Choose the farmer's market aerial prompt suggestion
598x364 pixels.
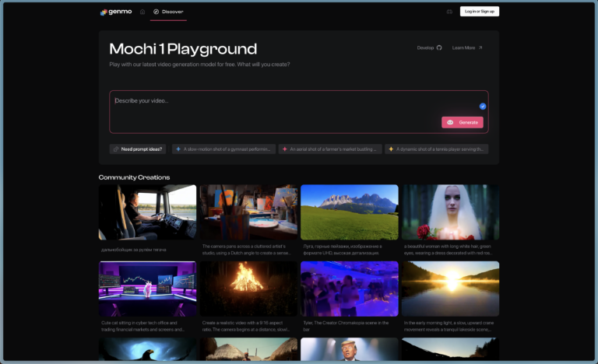click(329, 149)
